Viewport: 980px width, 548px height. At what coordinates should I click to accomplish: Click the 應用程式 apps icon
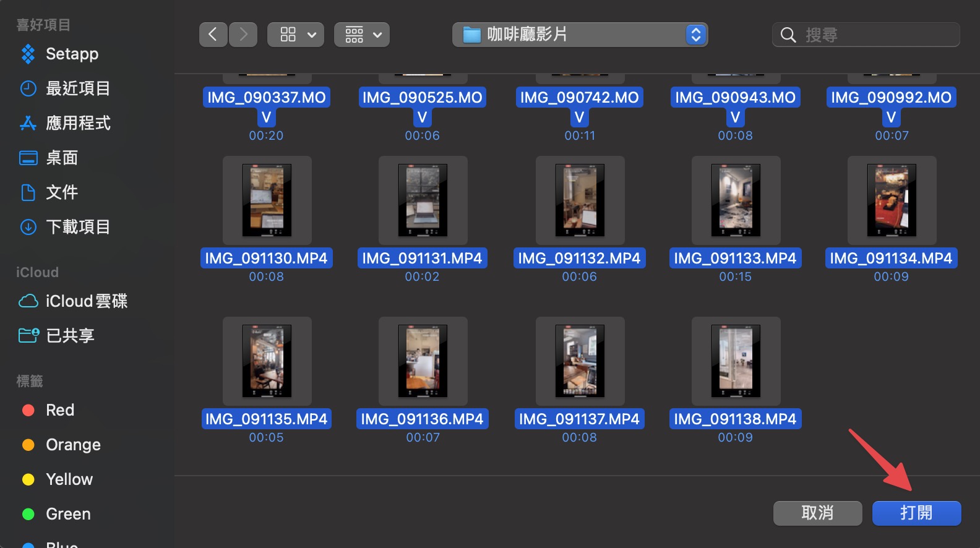[28, 123]
